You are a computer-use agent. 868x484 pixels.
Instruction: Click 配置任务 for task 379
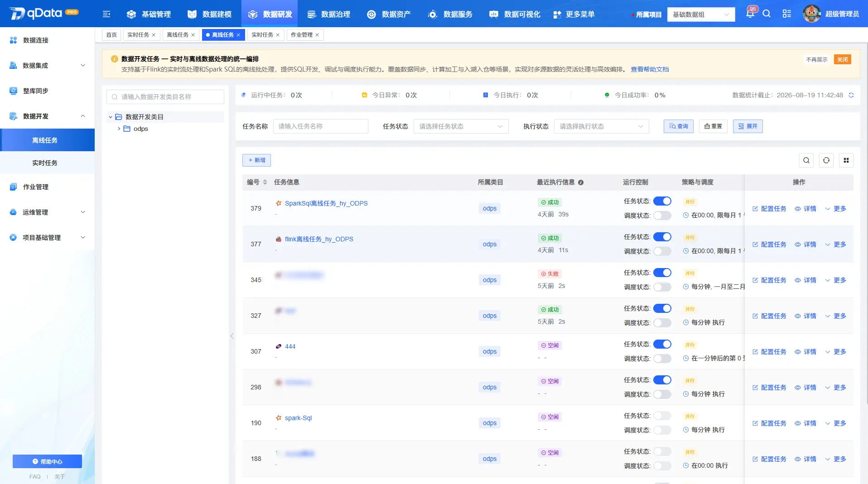[x=769, y=209]
